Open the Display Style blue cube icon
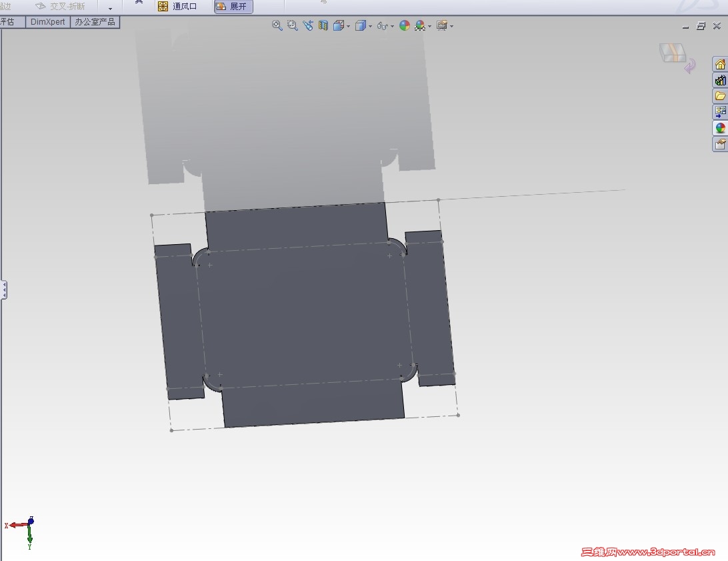728x561 pixels. pyautogui.click(x=360, y=25)
